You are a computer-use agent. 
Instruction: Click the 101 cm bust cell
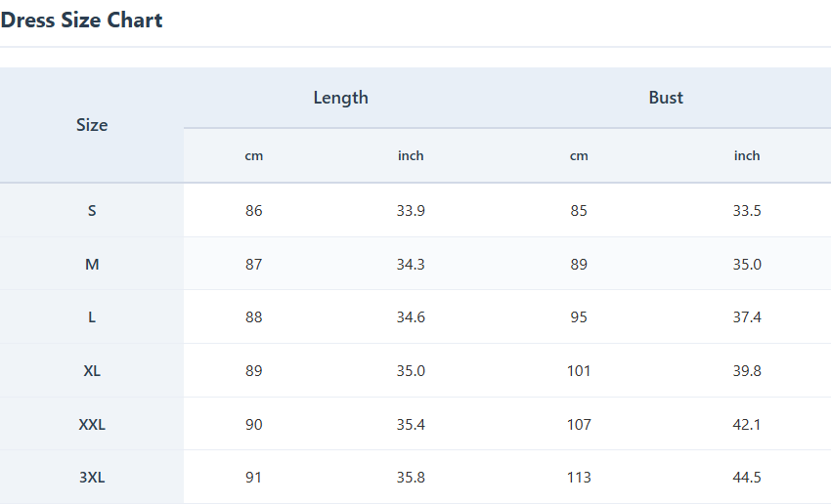(x=579, y=371)
